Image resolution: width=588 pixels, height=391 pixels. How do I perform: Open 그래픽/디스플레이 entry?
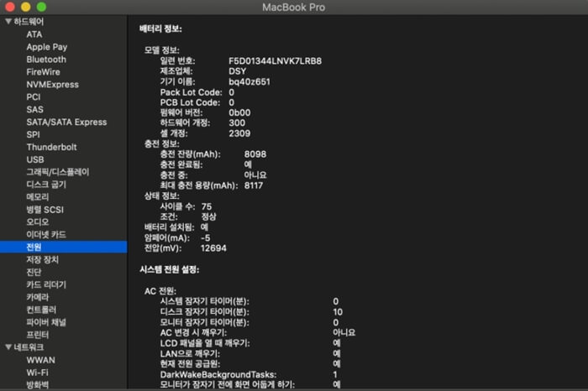click(x=58, y=172)
